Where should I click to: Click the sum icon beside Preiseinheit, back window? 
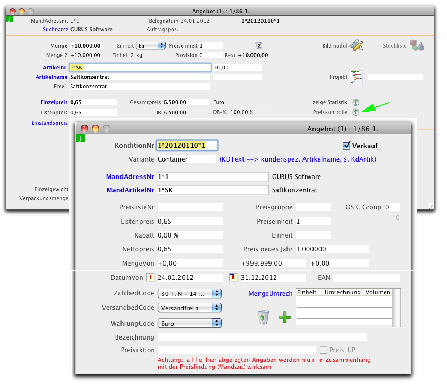pos(259,45)
